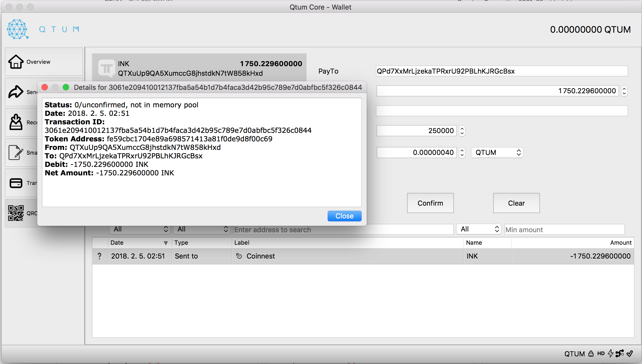This screenshot has height=364, width=642.
Task: Open the type filter All dropdown
Action: (201, 229)
